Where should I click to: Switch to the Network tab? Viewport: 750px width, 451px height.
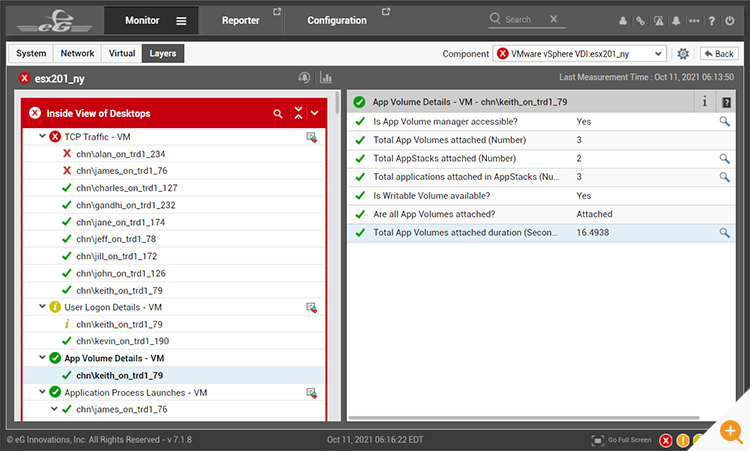77,54
